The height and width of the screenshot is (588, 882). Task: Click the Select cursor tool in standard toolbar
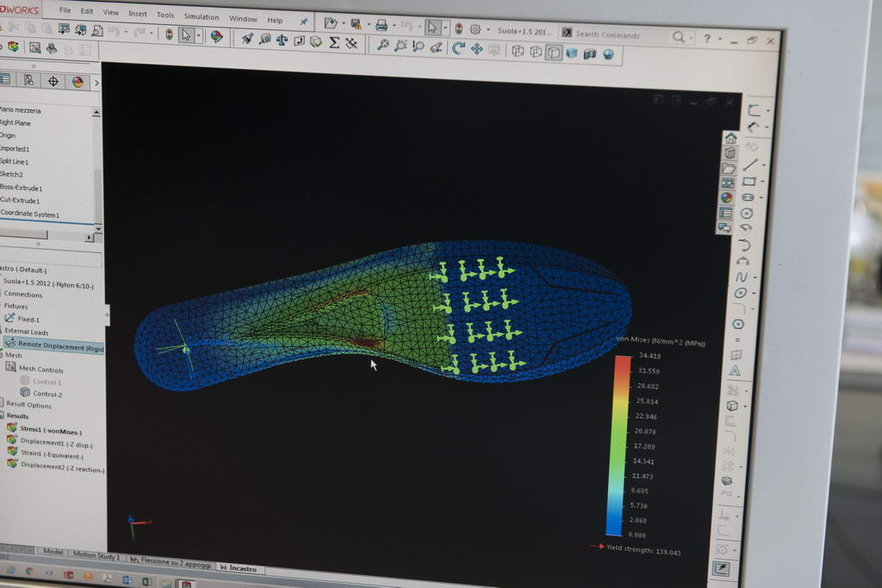[x=184, y=35]
